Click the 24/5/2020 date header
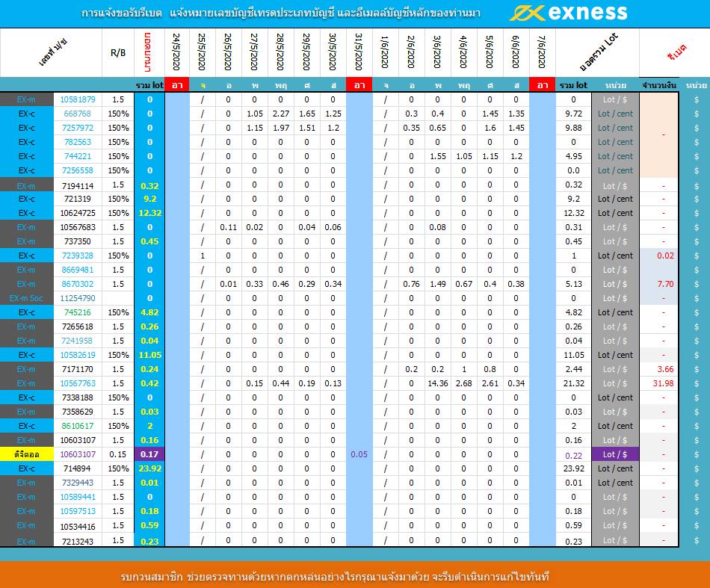Image resolution: width=710 pixels, height=588 pixels. 177,52
